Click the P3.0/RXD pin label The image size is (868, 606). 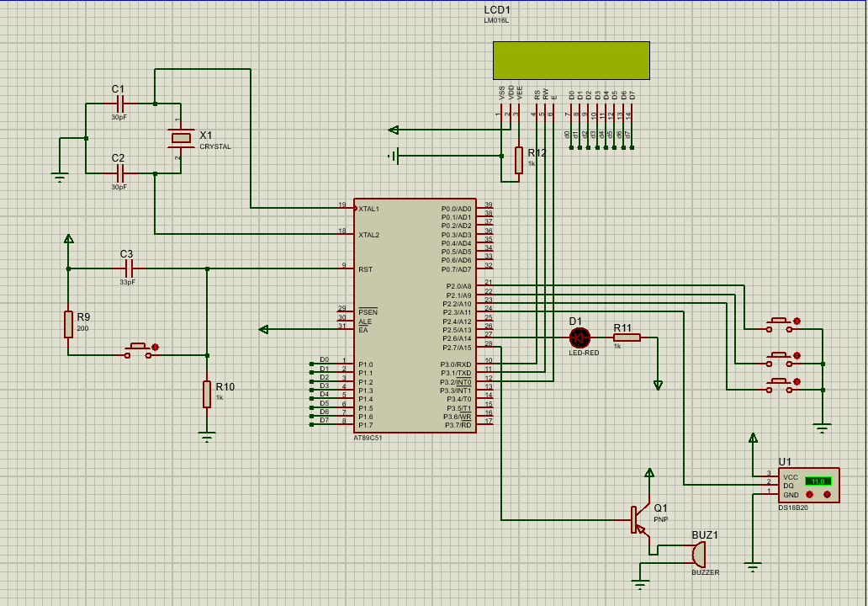click(456, 364)
